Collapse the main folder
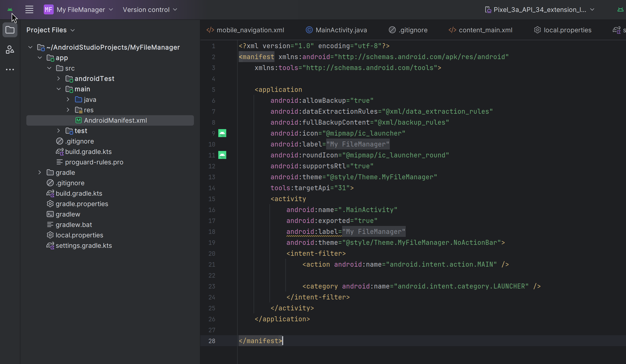The height and width of the screenshot is (364, 626). (x=58, y=89)
